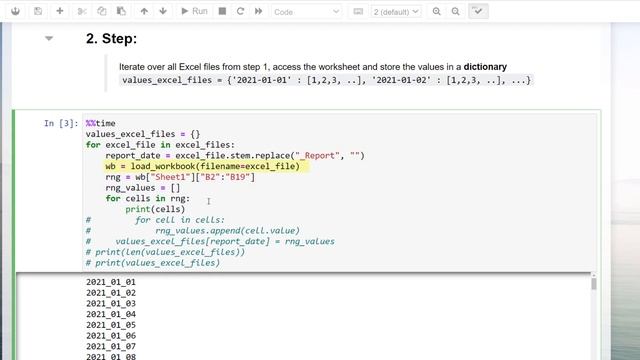Copy the selected cell
The width and height of the screenshot is (640, 360).
click(102, 11)
